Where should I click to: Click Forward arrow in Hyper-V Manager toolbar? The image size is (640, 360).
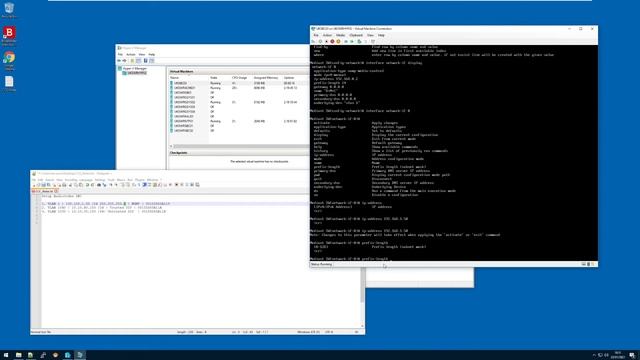[124, 61]
